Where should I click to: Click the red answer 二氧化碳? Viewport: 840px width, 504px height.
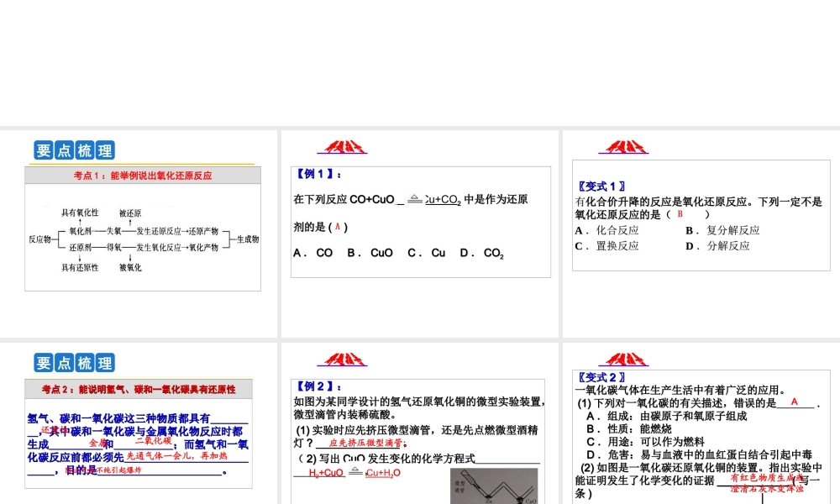point(153,440)
